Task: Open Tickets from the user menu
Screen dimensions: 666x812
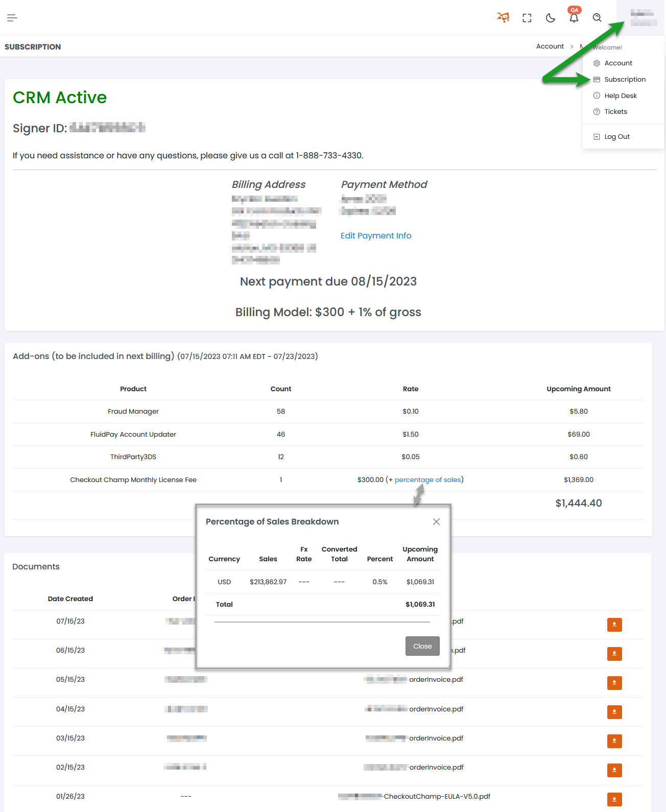Action: point(615,112)
